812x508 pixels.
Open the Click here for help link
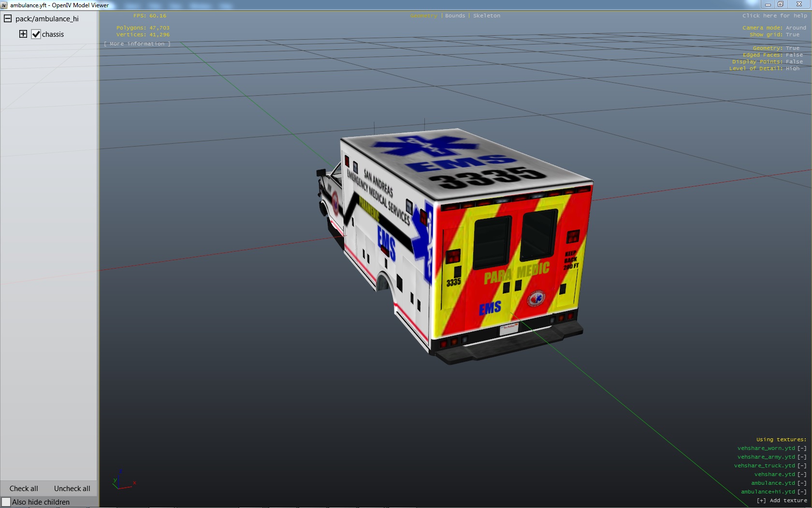(x=774, y=16)
